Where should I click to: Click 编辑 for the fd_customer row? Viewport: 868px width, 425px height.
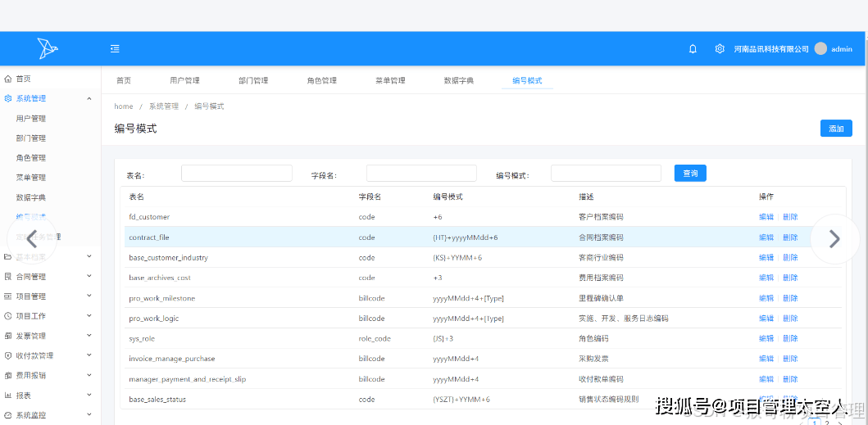point(766,217)
